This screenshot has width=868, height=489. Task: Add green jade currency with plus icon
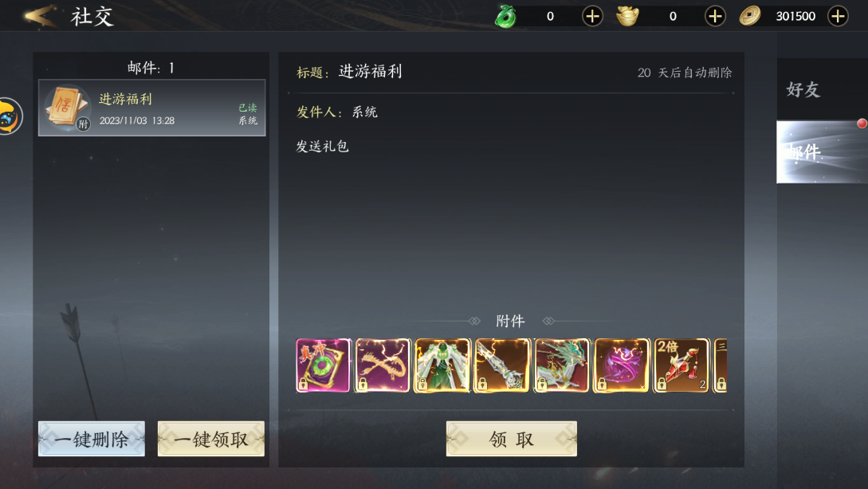(x=592, y=16)
